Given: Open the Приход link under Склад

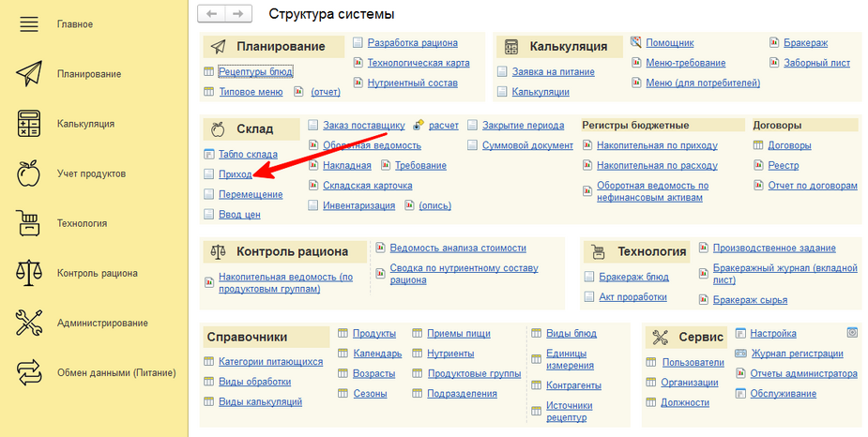Looking at the screenshot, I should coord(235,174).
